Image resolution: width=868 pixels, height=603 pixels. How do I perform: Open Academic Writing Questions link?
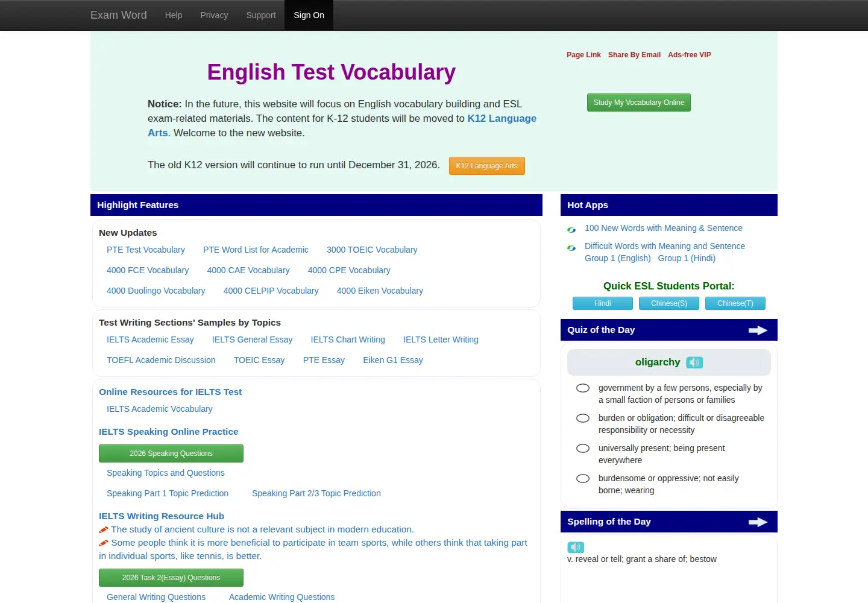[281, 597]
